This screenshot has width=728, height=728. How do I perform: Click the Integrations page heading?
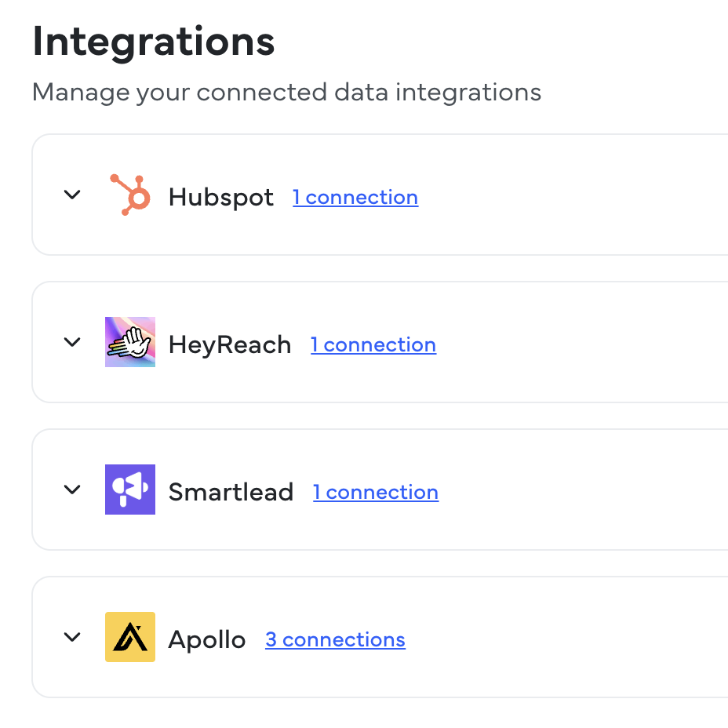154,42
